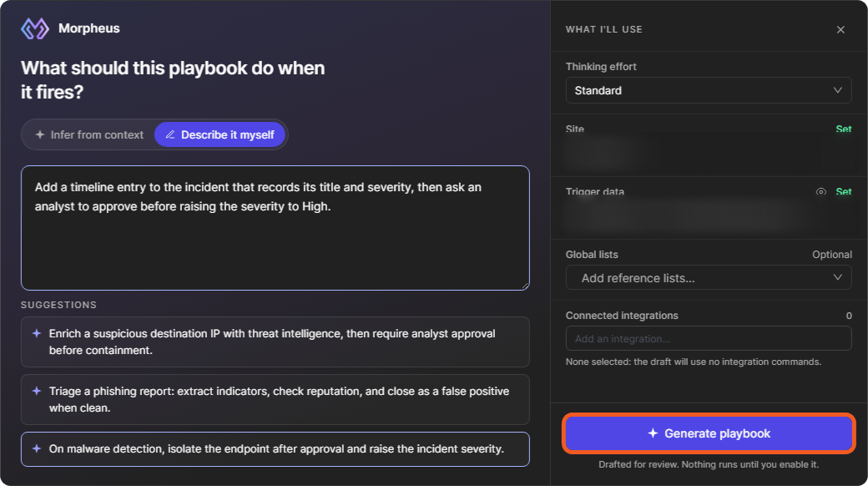
Task: Close the What I'll Use panel
Action: tap(840, 29)
